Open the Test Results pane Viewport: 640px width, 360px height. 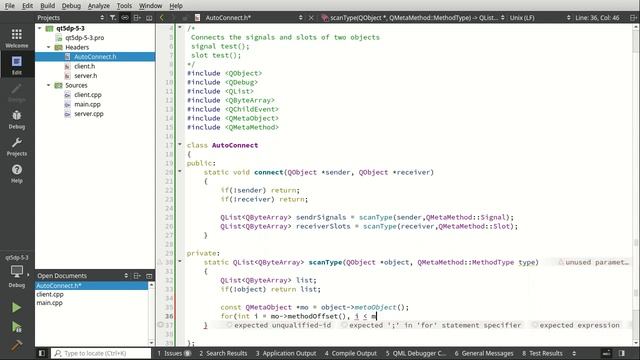[542, 353]
